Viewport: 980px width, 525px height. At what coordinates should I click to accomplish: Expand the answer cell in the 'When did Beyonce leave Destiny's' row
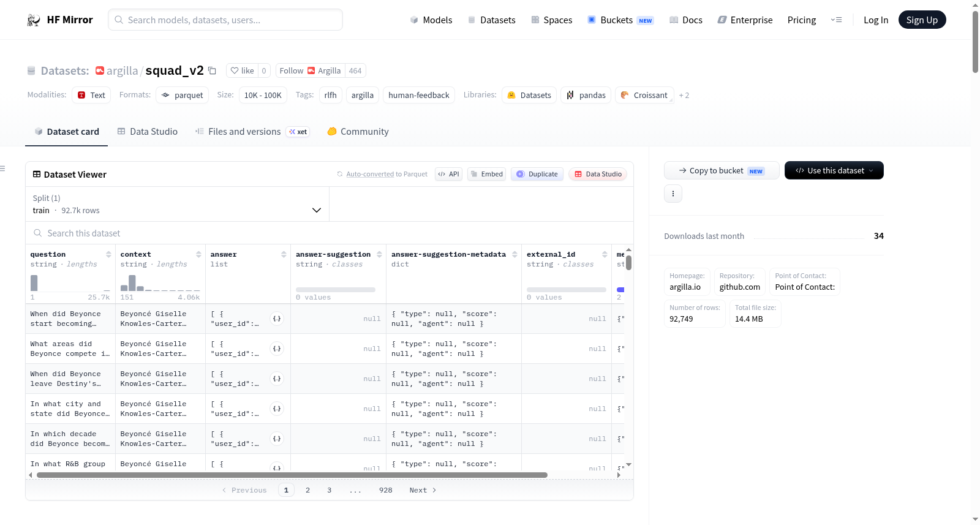pos(277,379)
